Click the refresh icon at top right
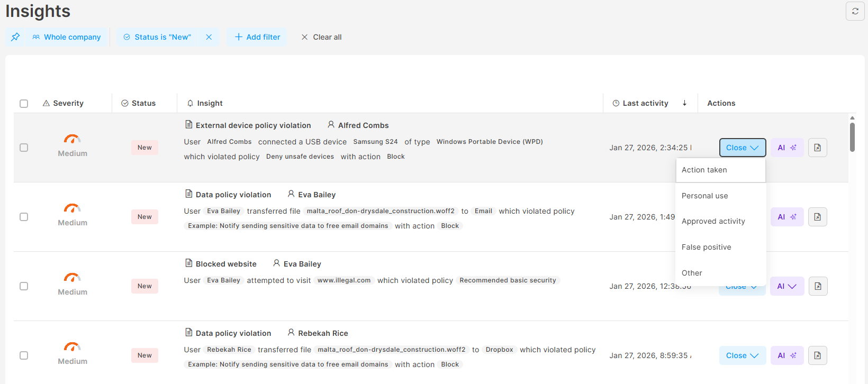 pos(855,11)
